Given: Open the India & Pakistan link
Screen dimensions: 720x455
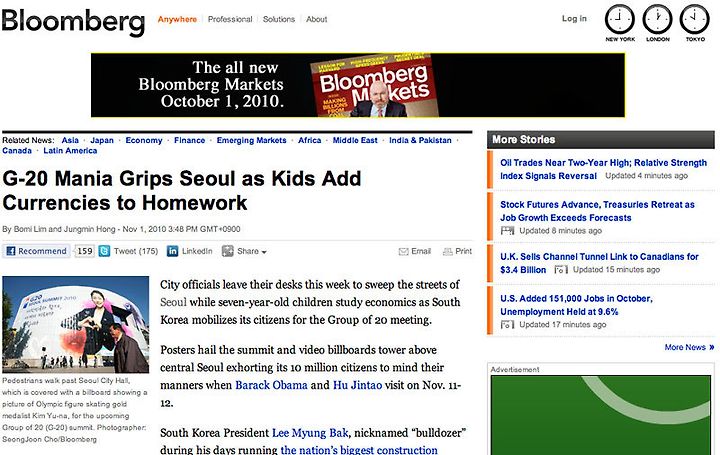Looking at the screenshot, I should pyautogui.click(x=420, y=140).
